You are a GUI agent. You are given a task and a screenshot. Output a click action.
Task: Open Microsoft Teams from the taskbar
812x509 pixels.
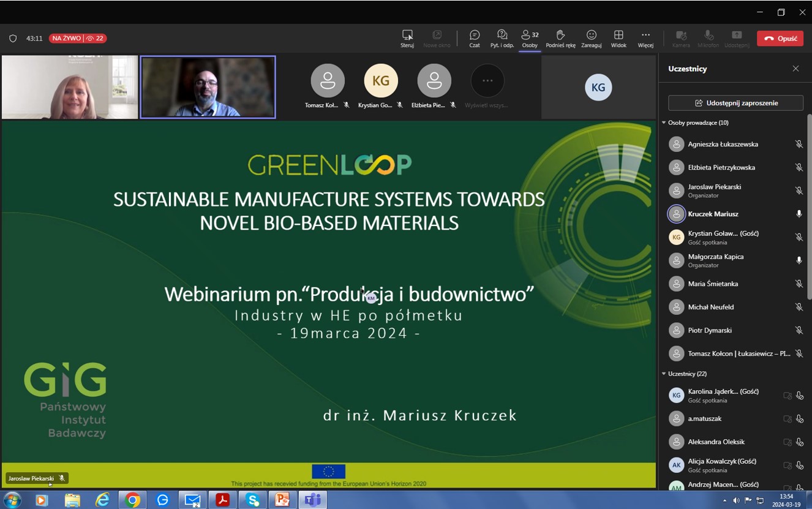tap(312, 500)
